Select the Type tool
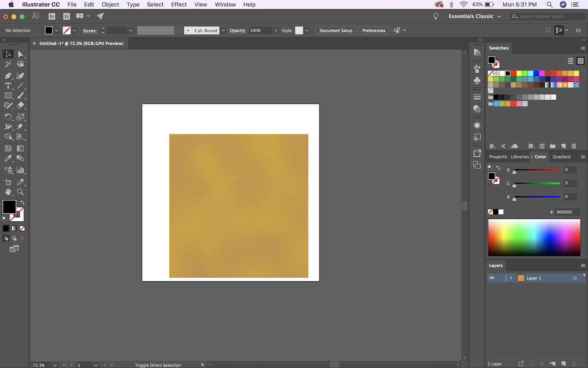This screenshot has height=368, width=588. (x=8, y=86)
